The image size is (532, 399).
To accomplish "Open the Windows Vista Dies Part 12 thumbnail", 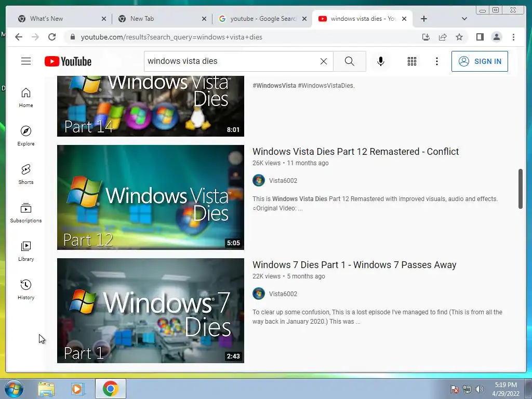I will point(151,197).
